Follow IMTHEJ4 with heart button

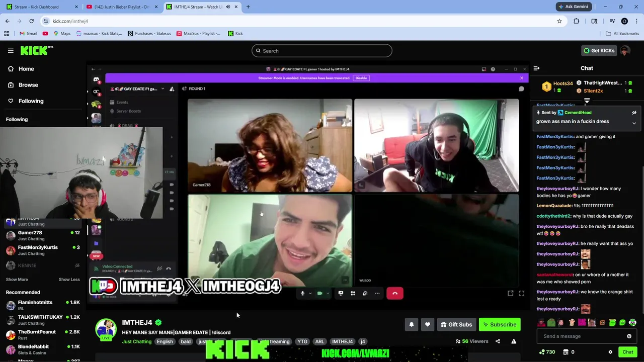pos(427,325)
